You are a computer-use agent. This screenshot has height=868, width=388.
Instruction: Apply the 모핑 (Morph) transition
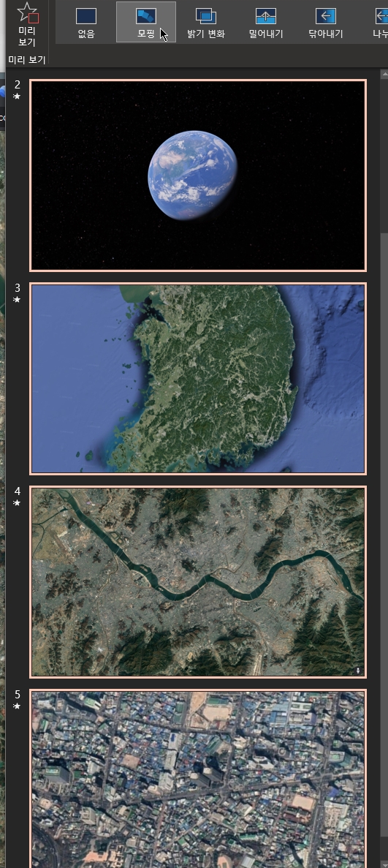click(x=146, y=22)
